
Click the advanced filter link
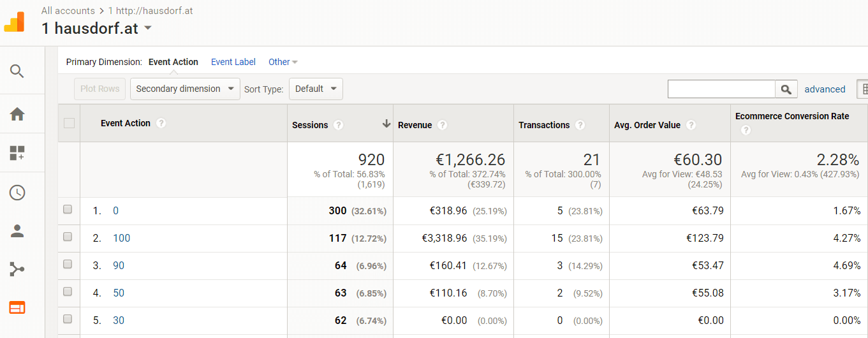(825, 89)
